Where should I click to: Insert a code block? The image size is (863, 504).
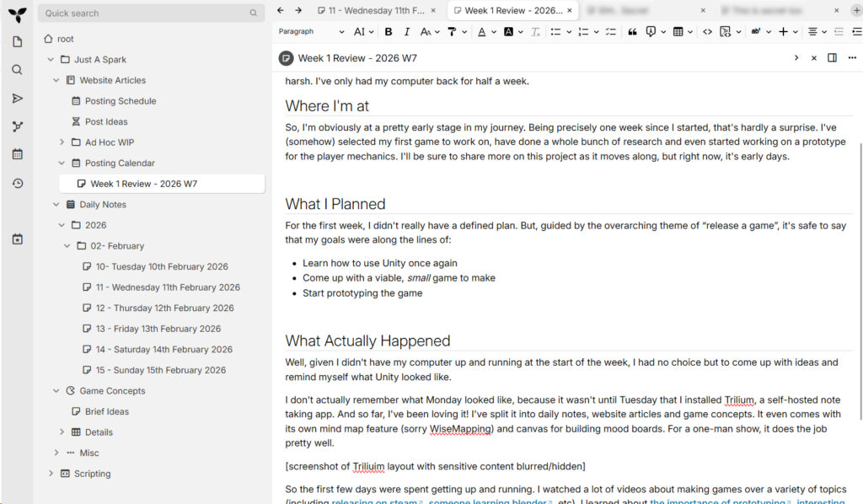(x=726, y=32)
